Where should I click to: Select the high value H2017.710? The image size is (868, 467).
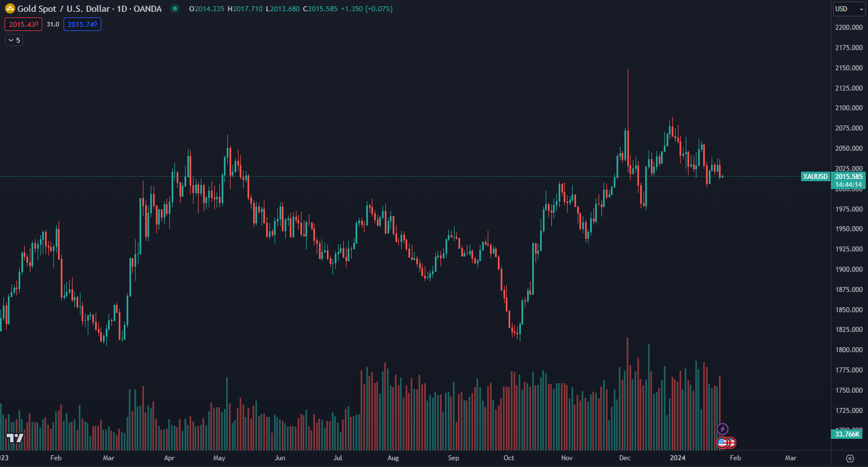coord(245,9)
